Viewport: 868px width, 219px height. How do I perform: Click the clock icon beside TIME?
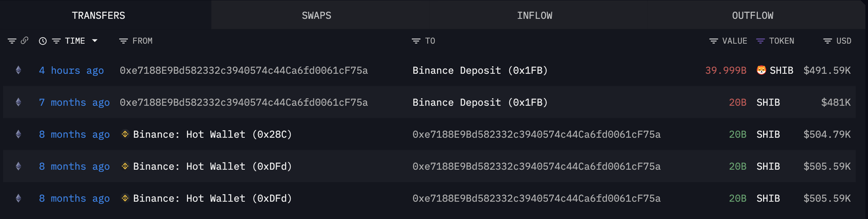point(43,41)
